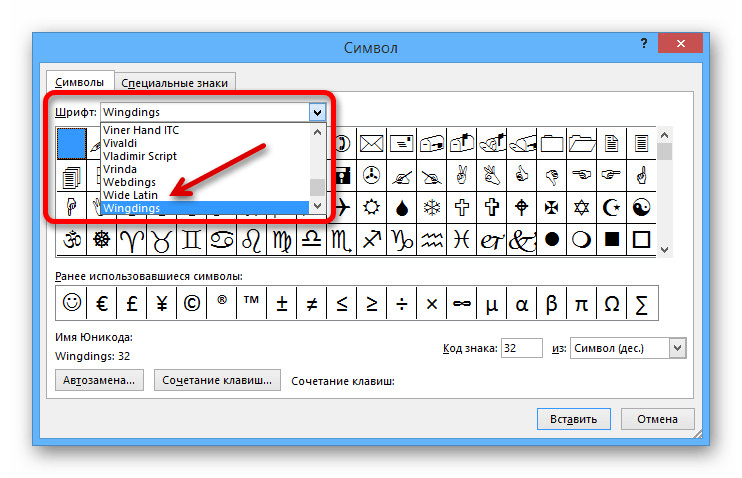This screenshot has height=478, width=742.
Task: Choose Webdings from the font list
Action: point(204,182)
